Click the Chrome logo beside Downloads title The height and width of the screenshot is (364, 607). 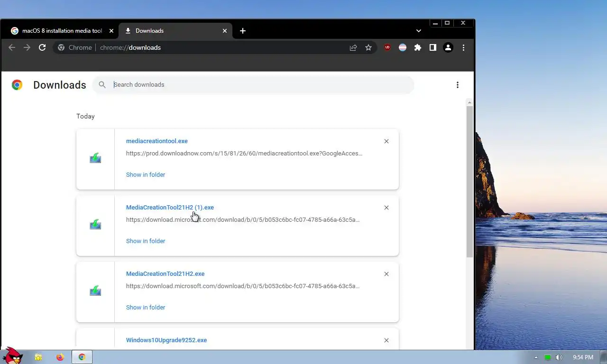pos(17,85)
